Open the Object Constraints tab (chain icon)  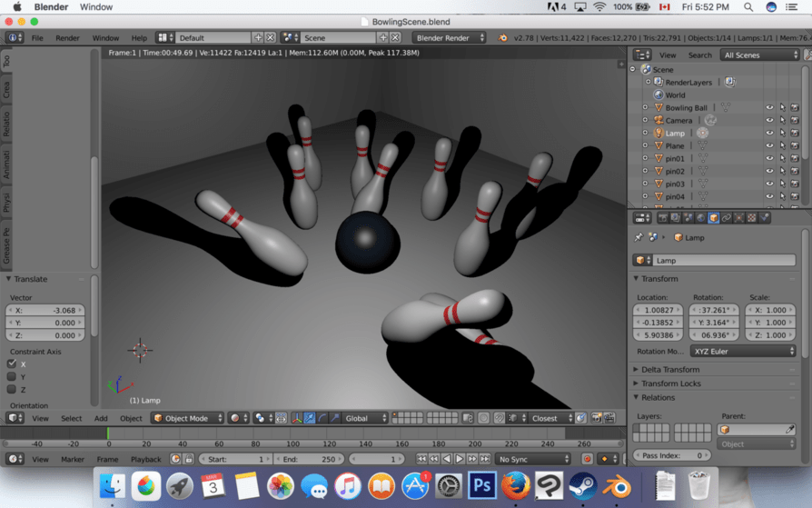tap(726, 218)
